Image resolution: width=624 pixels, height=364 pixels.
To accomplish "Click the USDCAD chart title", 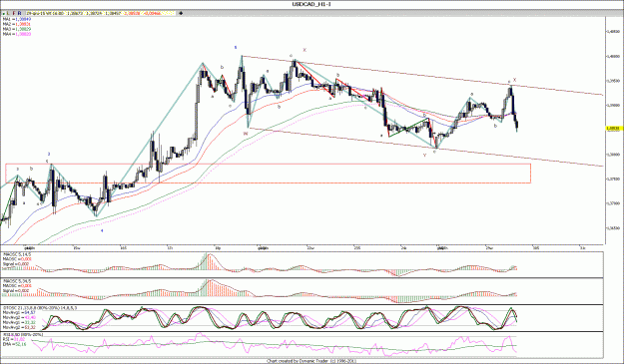I will point(312,4).
